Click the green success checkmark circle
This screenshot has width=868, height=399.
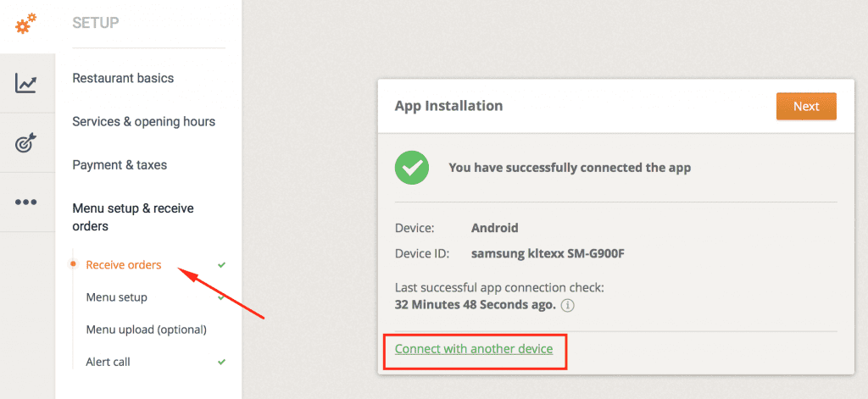tap(412, 168)
